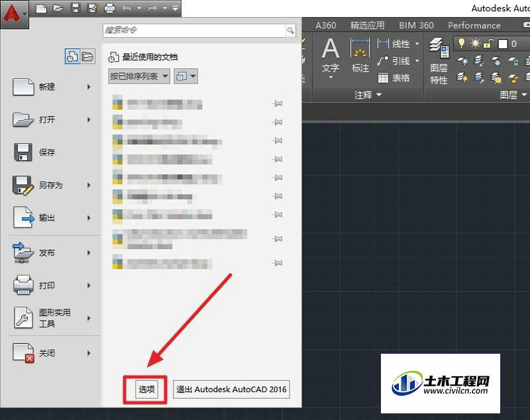Click the 选项 Options button
Screen dimensions: 530x420
pyautogui.click(x=146, y=390)
